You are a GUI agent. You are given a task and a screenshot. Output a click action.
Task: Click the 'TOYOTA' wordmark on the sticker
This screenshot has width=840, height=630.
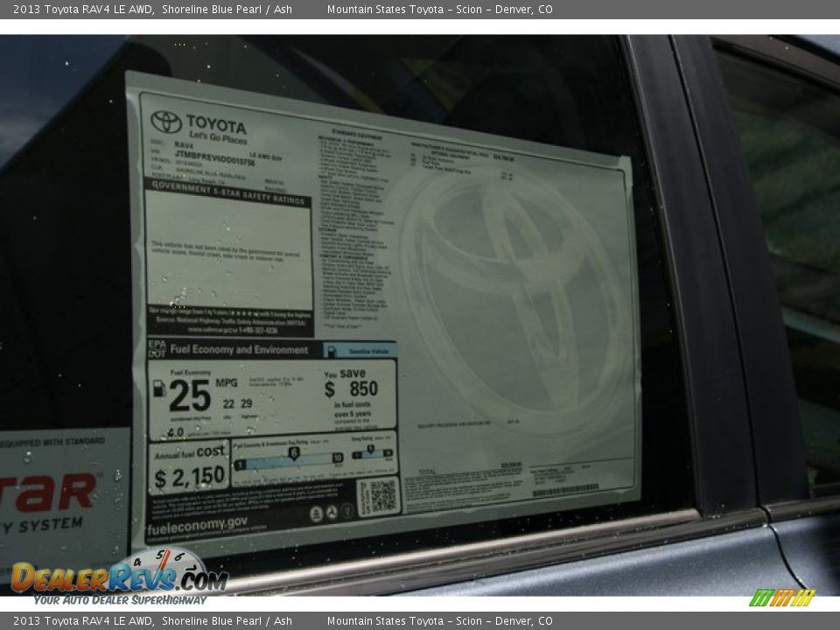(x=216, y=124)
